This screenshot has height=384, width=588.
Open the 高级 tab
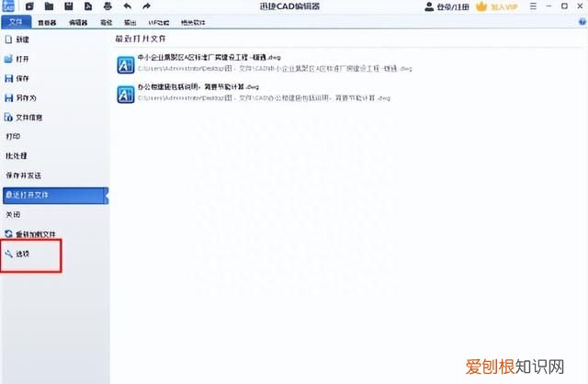pos(107,22)
